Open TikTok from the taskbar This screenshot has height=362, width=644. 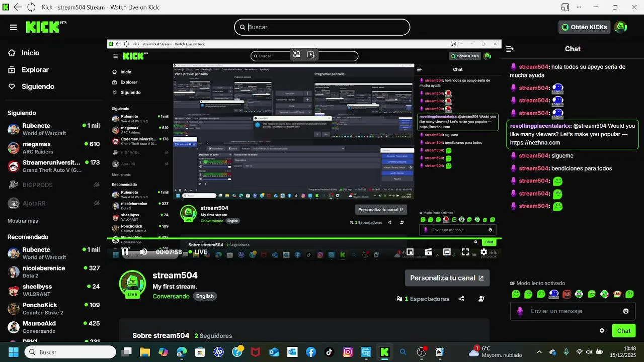click(329, 352)
